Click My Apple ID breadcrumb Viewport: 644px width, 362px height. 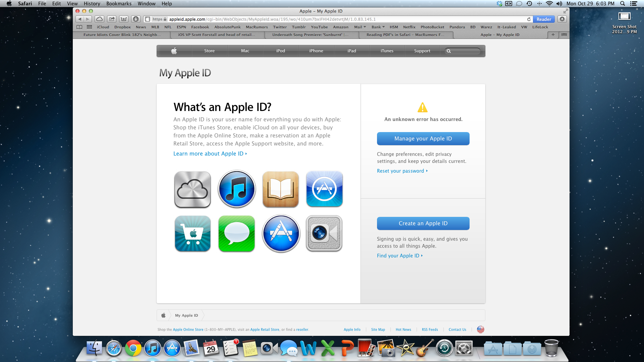[186, 315]
